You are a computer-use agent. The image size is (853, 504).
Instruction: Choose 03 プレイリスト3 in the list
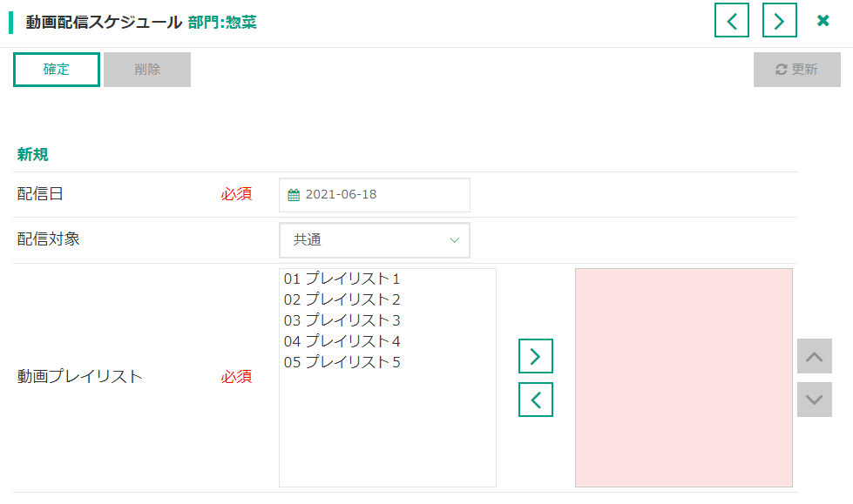point(342,320)
